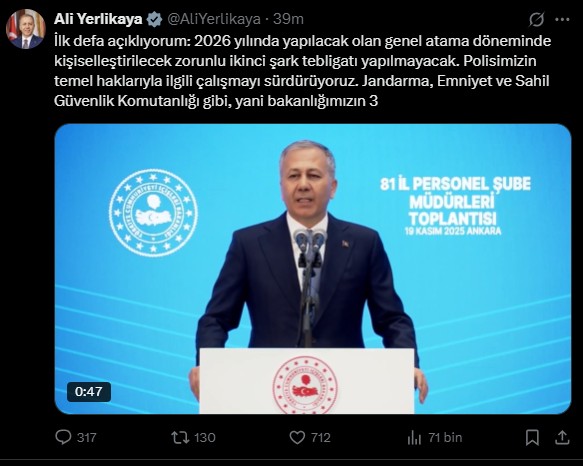The width and height of the screenshot is (583, 466).
Task: Open the three-dot more options menu
Action: tap(562, 19)
